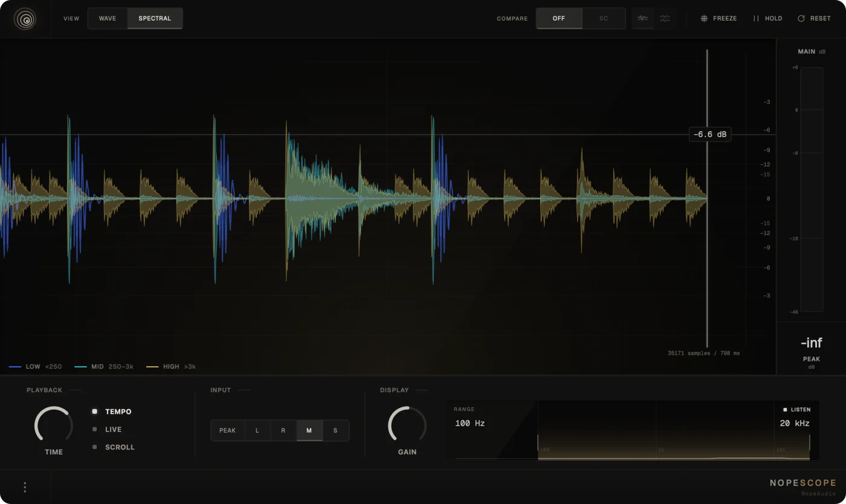The width and height of the screenshot is (846, 504).
Task: Click the -6.6 dB level marker label
Action: click(x=710, y=135)
